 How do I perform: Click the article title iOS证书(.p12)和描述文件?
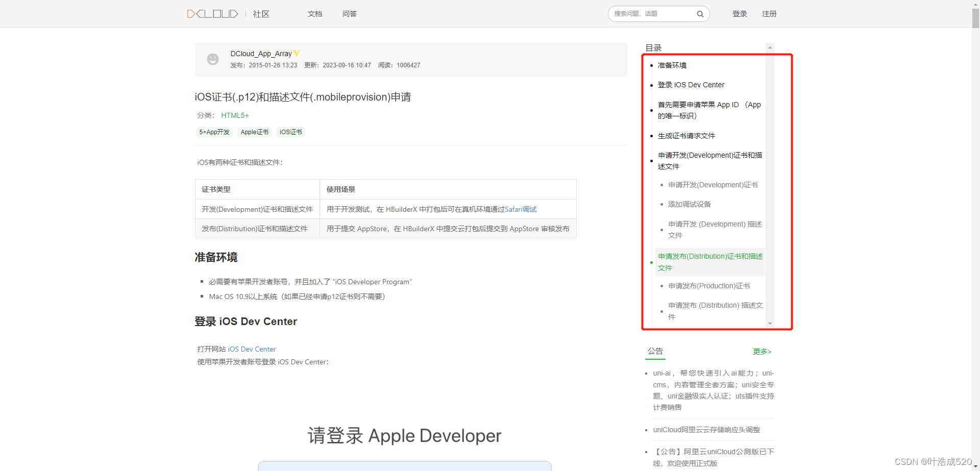point(303,97)
